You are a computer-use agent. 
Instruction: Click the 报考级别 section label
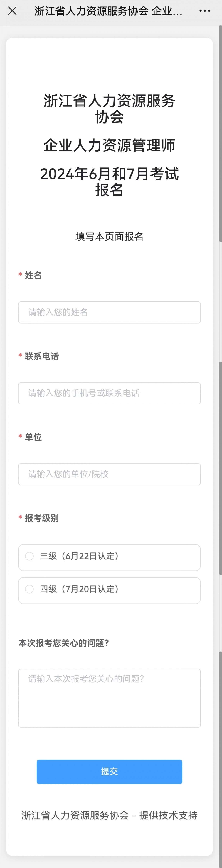tap(42, 518)
